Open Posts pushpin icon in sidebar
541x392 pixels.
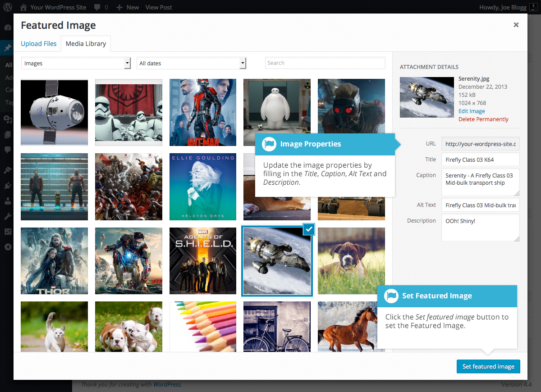8,48
